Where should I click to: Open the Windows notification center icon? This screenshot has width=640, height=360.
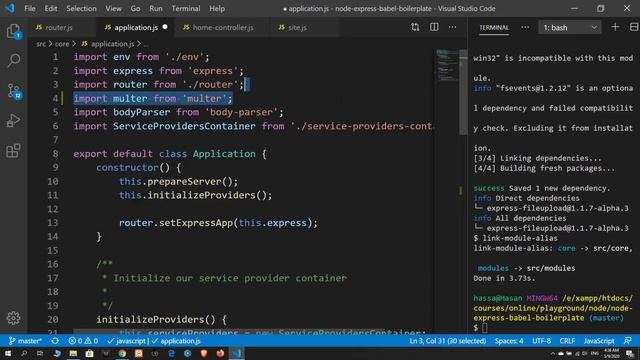[630, 354]
